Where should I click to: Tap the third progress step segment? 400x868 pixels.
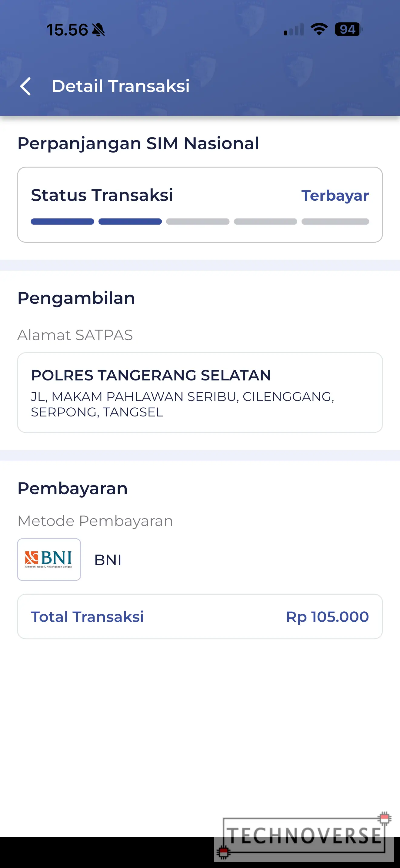[x=198, y=222]
